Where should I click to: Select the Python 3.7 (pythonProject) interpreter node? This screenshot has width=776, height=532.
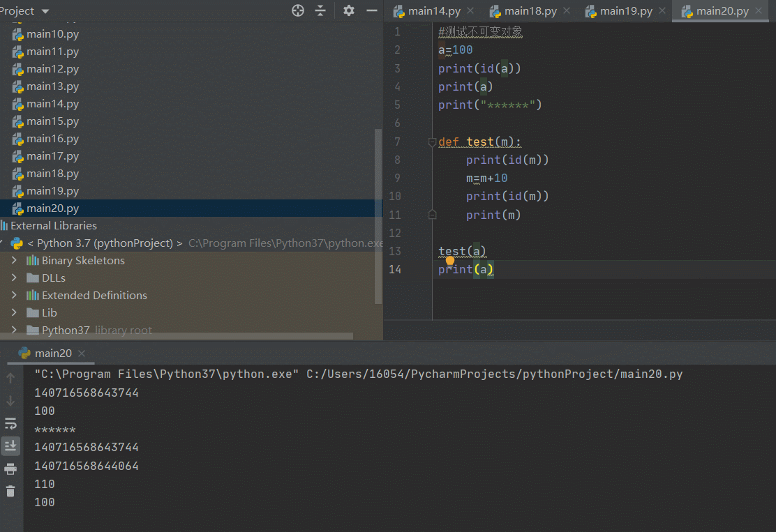tap(105, 243)
